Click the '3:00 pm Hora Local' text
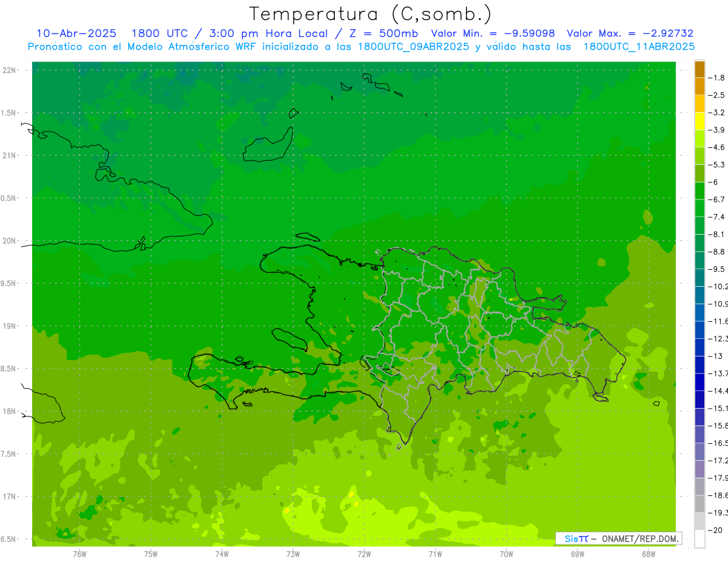 tap(268, 33)
